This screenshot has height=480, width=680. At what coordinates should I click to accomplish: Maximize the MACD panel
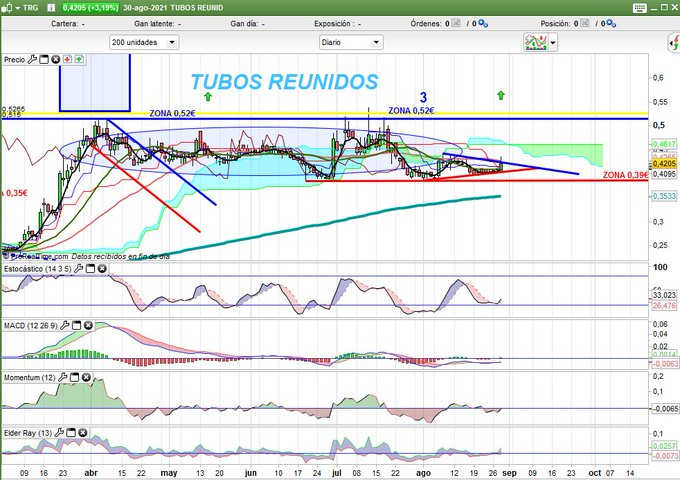point(76,325)
